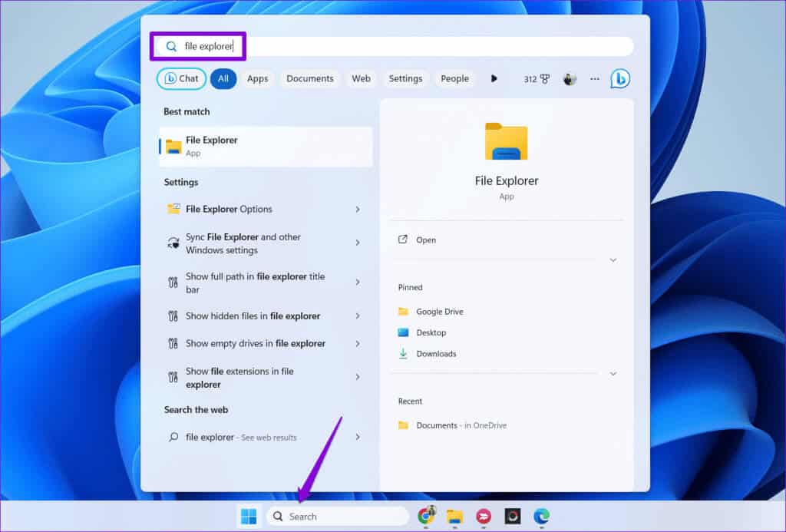Click the search query text field
The width and height of the screenshot is (786, 532).
click(394, 47)
